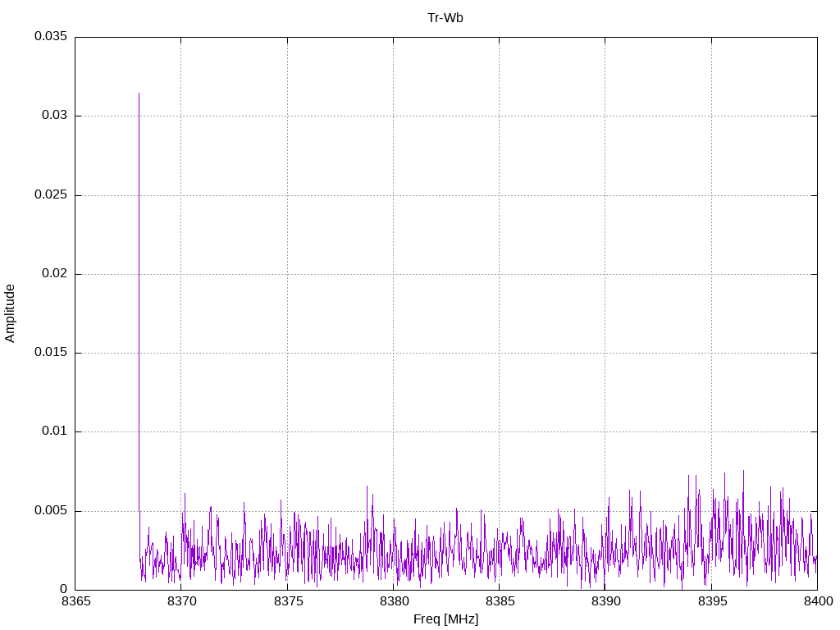This screenshot has height=630, width=840.
Task: Click the 0.025 y-axis tick label
Action: [50, 195]
